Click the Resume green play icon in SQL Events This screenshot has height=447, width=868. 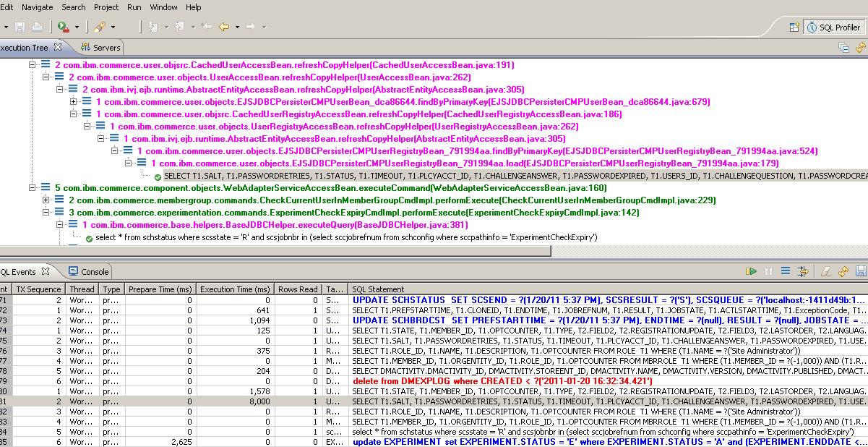coord(752,271)
